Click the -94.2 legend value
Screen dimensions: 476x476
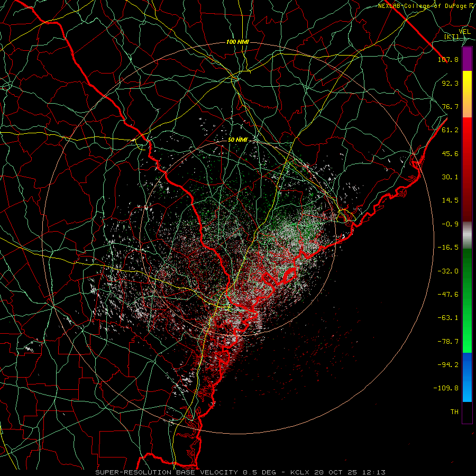[x=448, y=365]
